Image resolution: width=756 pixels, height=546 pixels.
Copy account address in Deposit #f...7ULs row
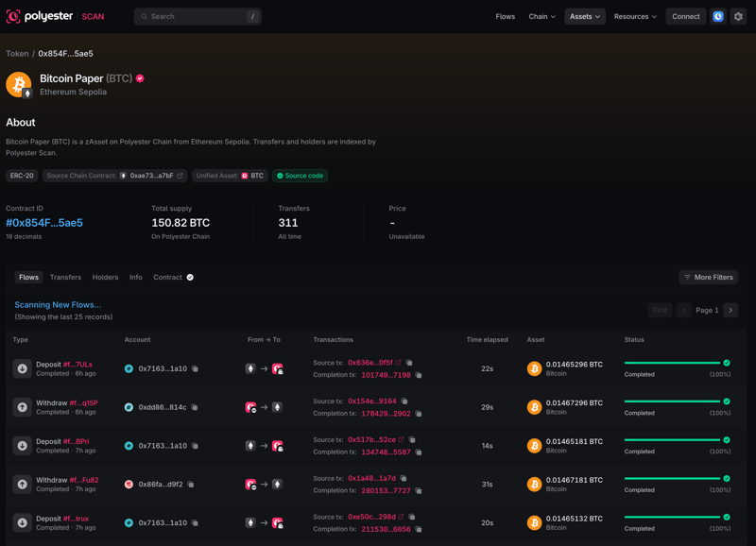point(195,368)
